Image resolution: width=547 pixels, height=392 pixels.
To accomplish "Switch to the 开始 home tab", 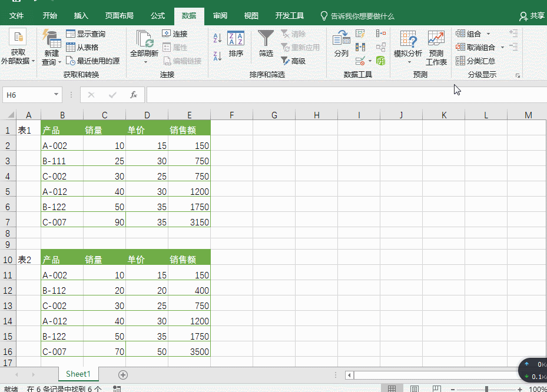I will coord(50,16).
